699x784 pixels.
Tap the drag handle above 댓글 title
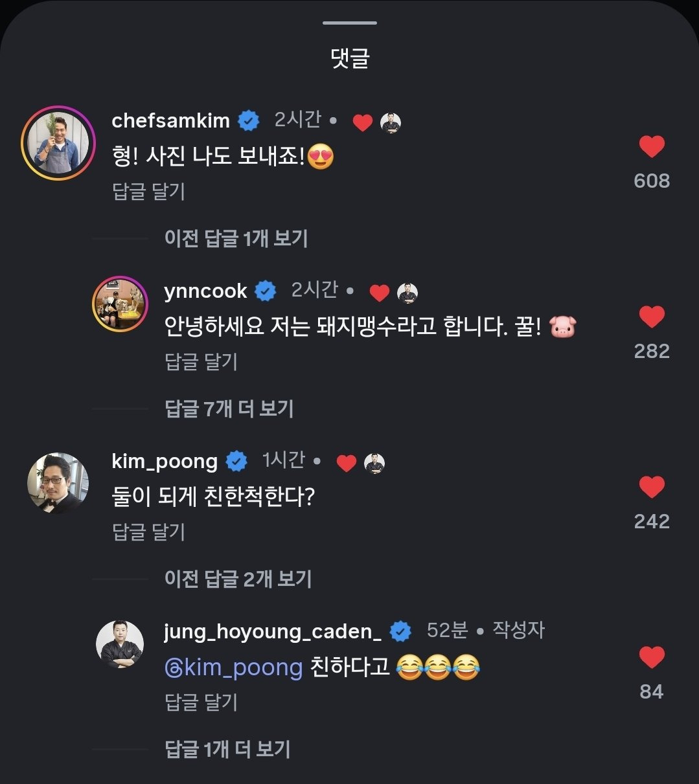(x=350, y=23)
